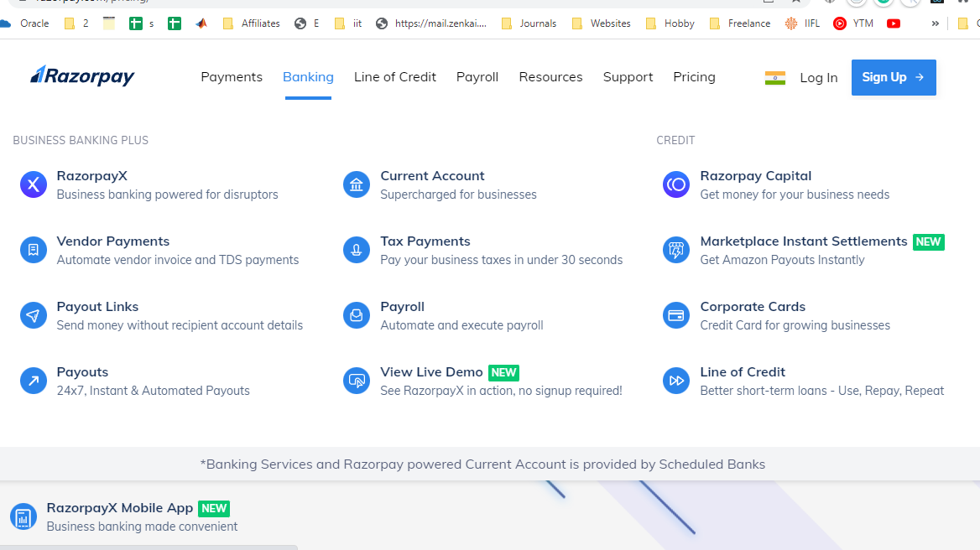
Task: Click 'Better short-term loans - Use, Repay, Repeat' text
Action: (x=822, y=391)
